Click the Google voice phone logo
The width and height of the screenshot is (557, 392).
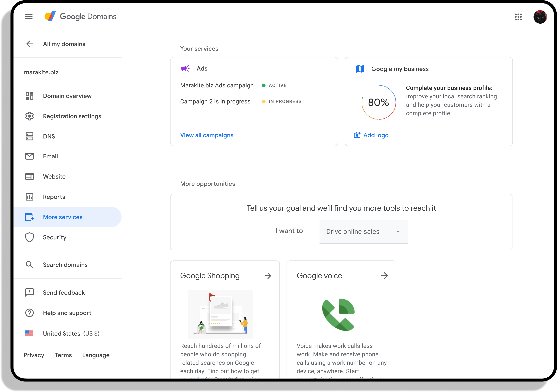pos(338,315)
